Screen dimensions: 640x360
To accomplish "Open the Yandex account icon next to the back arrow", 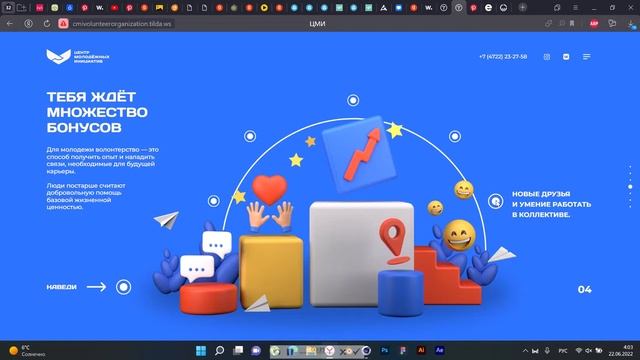I will coord(28,24).
